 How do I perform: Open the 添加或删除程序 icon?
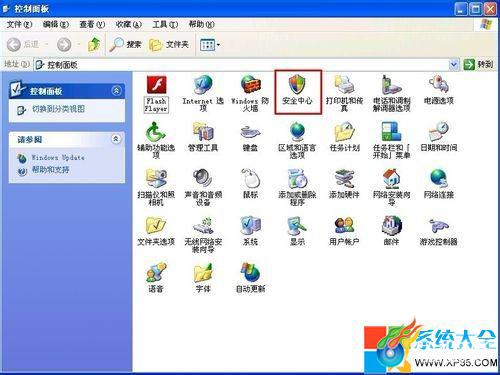pyautogui.click(x=297, y=187)
